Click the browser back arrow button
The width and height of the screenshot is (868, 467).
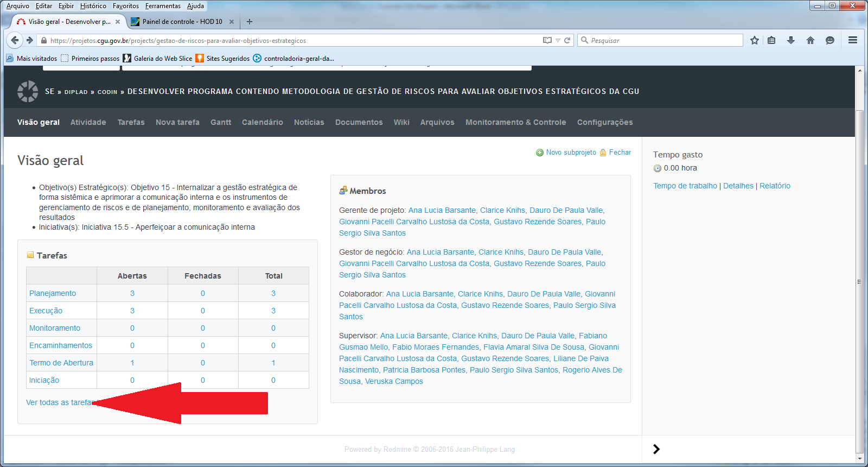tap(15, 40)
